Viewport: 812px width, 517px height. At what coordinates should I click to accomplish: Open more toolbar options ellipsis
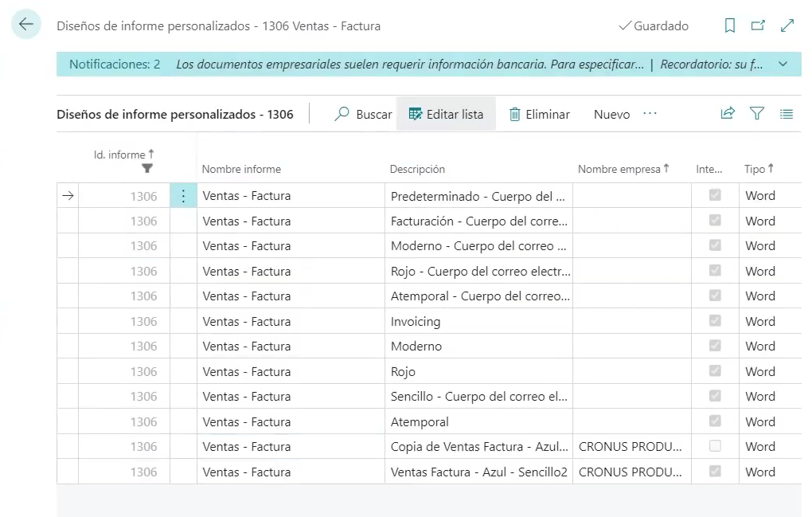pos(650,114)
